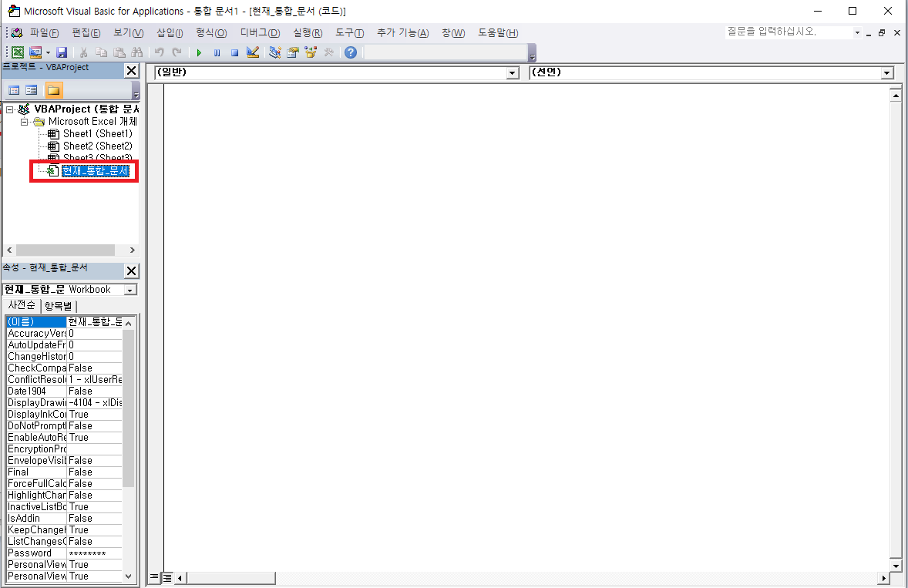Click the View Code icon in project panel
Image resolution: width=908 pixels, height=588 pixels.
click(14, 90)
